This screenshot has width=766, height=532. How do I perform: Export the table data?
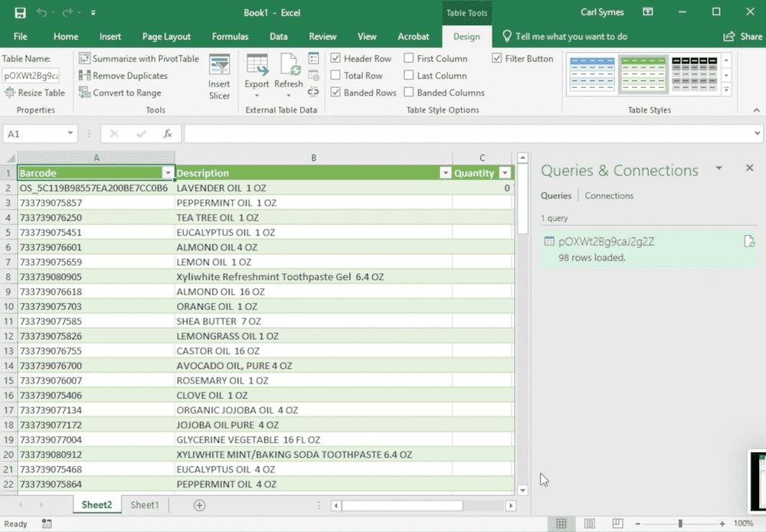click(x=257, y=75)
